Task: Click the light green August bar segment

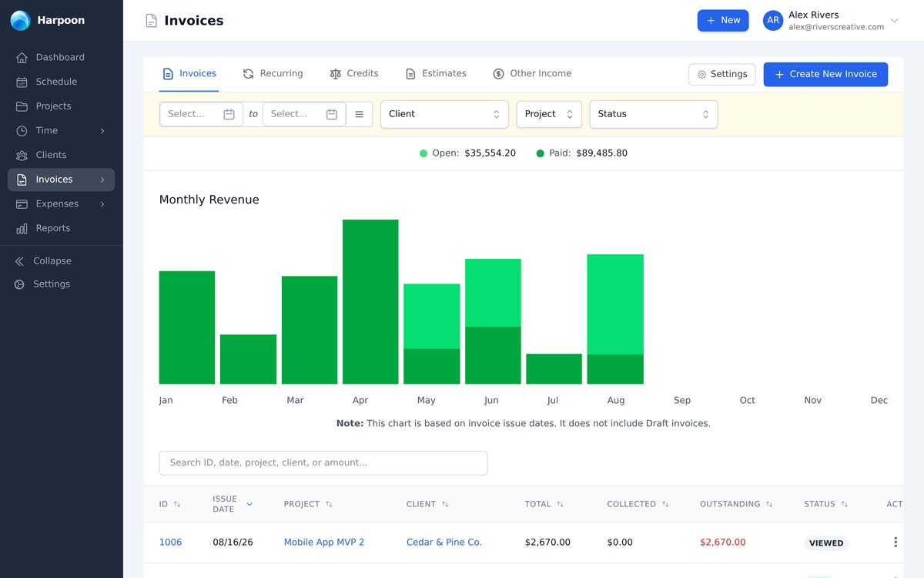Action: (615, 304)
